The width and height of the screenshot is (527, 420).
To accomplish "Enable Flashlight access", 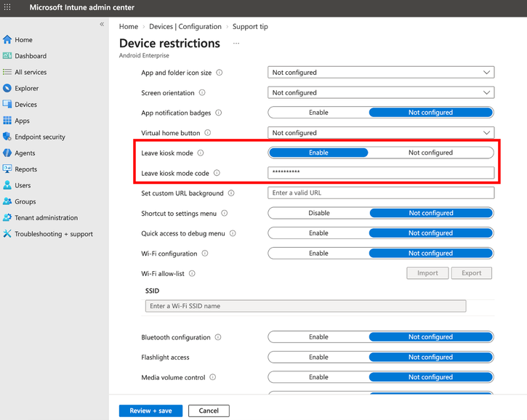I will (318, 358).
